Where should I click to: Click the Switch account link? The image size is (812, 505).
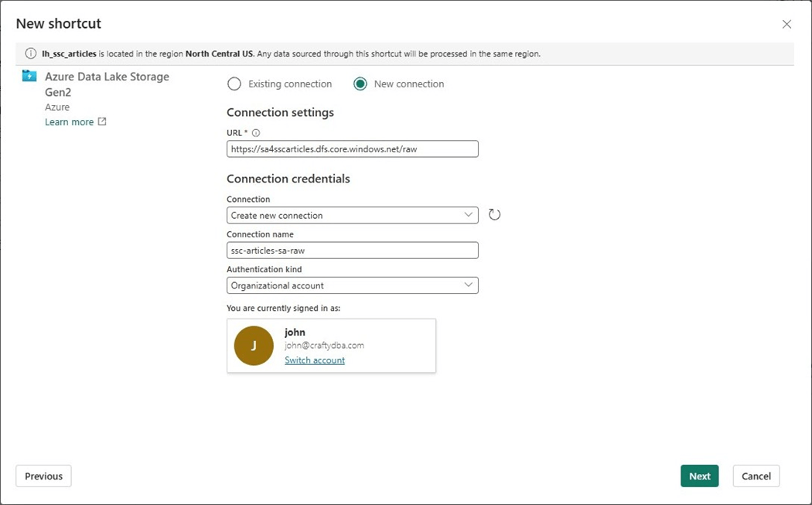tap(315, 360)
